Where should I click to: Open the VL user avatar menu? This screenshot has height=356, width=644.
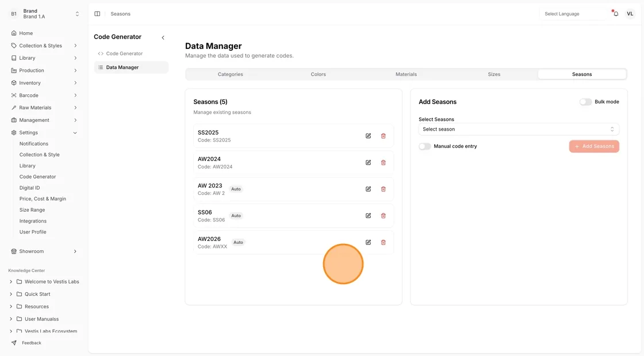(x=630, y=14)
